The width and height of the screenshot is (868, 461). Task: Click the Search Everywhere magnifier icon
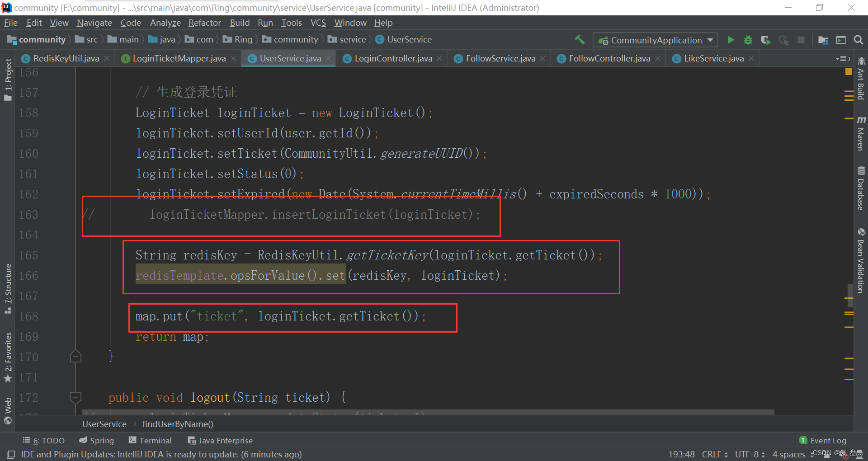(x=858, y=40)
